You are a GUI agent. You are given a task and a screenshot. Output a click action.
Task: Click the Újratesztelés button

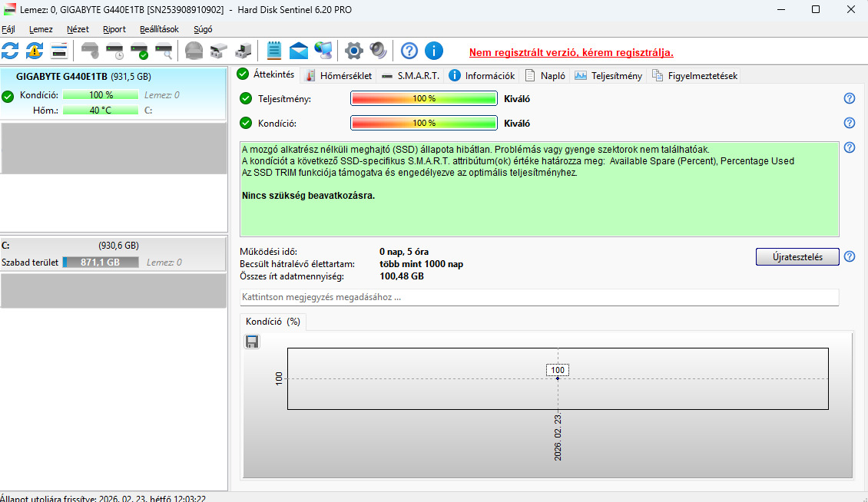tap(797, 257)
